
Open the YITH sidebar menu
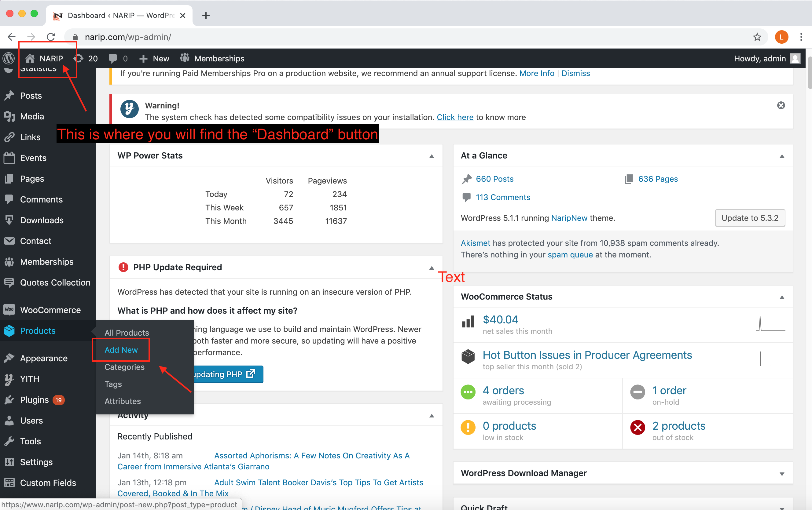coord(29,379)
